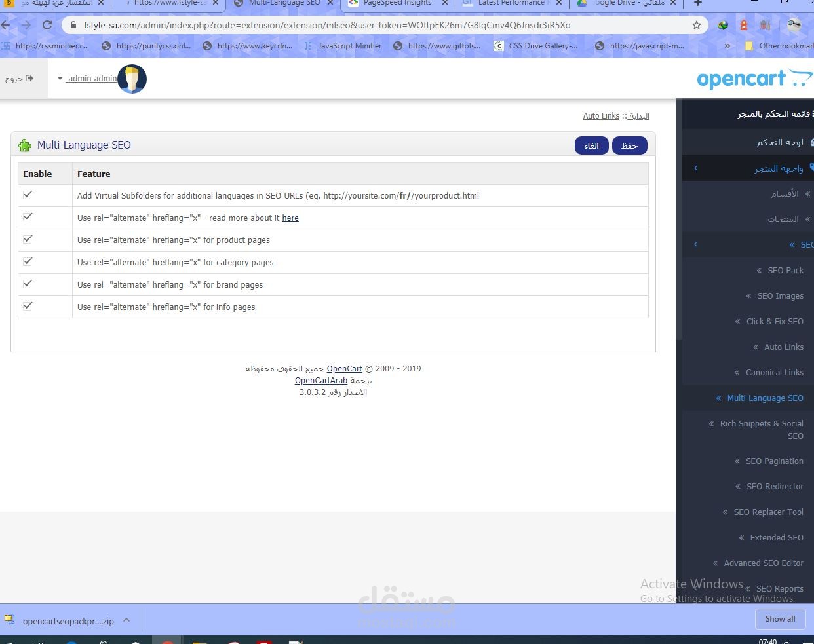Click البداية home breadcrumb link

tap(639, 116)
